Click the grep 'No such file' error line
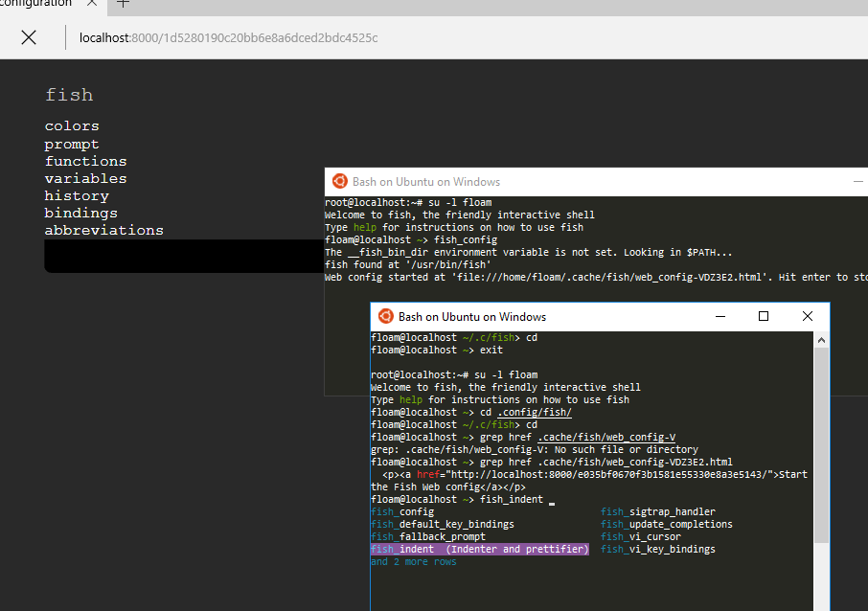868x611 pixels. coord(535,449)
